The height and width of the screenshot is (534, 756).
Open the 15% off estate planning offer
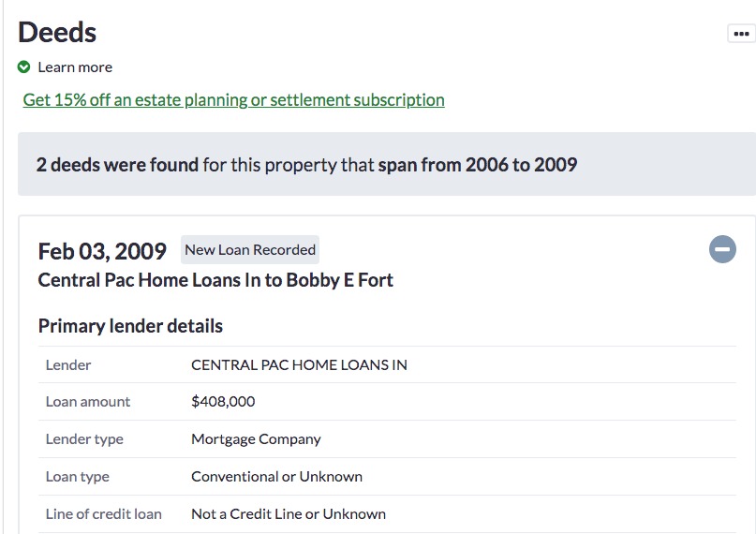[234, 99]
